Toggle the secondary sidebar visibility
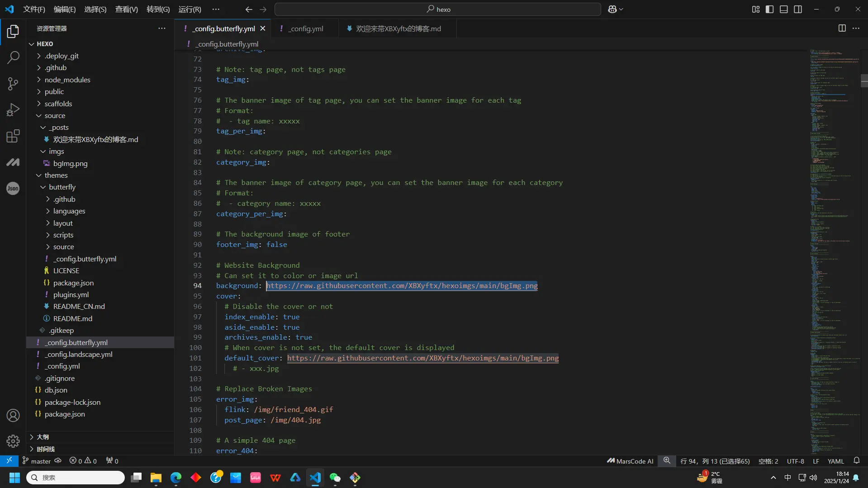Image resolution: width=868 pixels, height=488 pixels. [798, 9]
